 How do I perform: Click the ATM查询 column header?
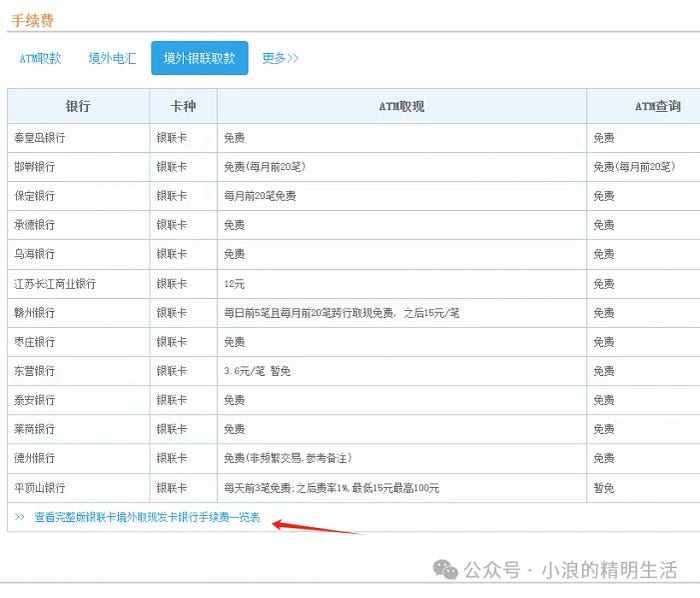(x=658, y=106)
